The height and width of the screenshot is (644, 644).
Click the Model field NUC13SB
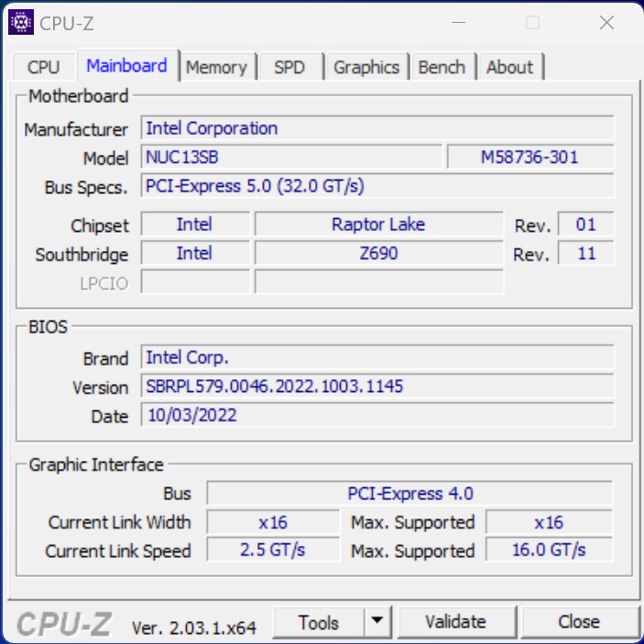291,157
